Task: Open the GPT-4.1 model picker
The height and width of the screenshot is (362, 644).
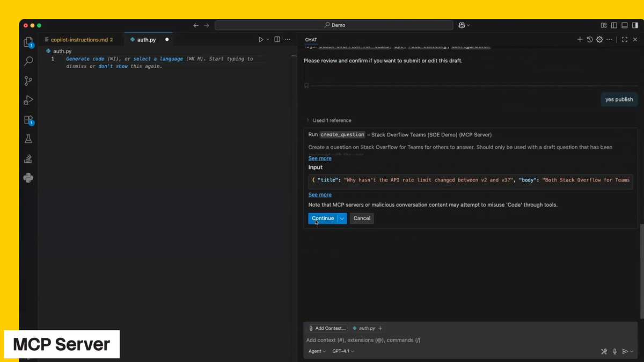Action: pos(343,351)
